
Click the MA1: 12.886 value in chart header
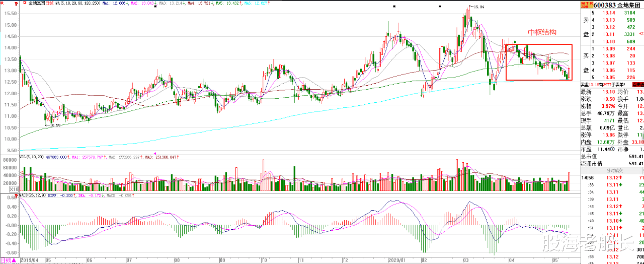(x=116, y=3)
